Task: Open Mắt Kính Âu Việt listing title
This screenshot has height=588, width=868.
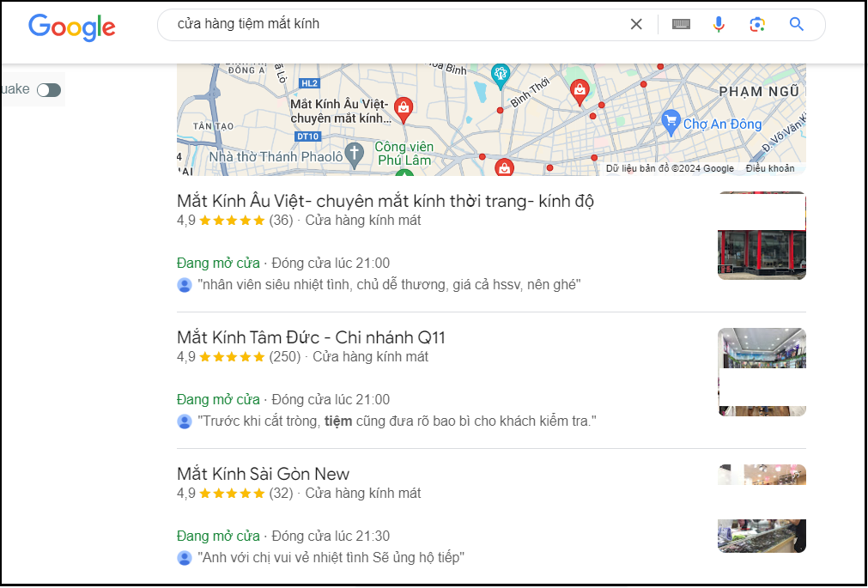Action: 385,201
